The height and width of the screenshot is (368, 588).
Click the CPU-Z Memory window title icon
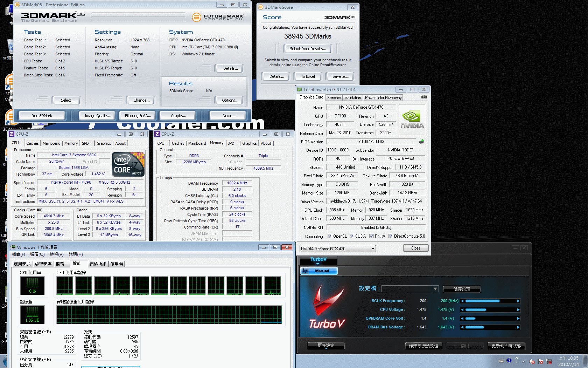pos(157,134)
